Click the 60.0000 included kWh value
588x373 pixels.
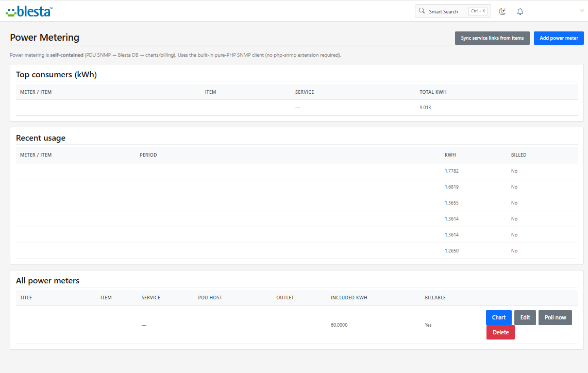339,325
